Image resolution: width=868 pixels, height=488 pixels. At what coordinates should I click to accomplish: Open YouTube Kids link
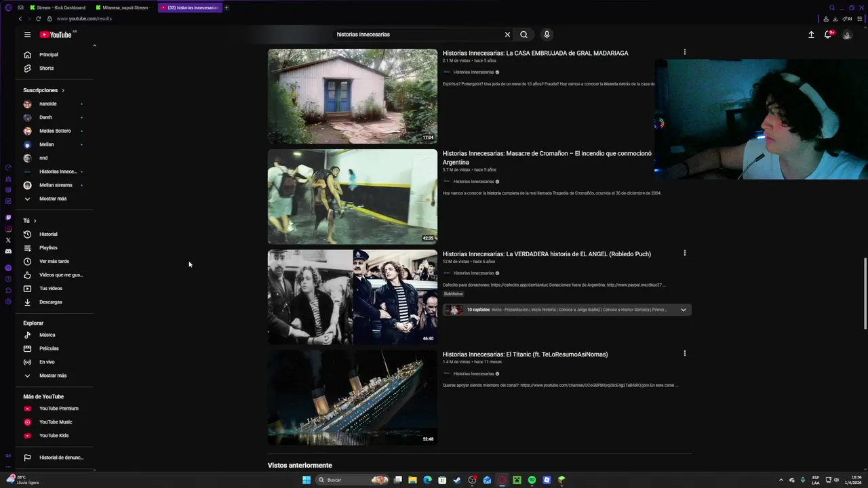pyautogui.click(x=54, y=436)
